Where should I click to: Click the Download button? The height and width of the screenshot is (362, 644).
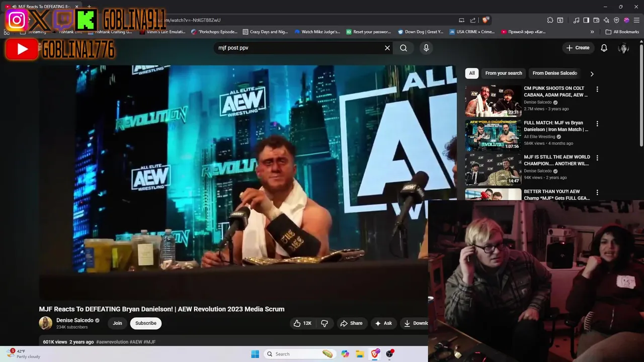coord(415,323)
